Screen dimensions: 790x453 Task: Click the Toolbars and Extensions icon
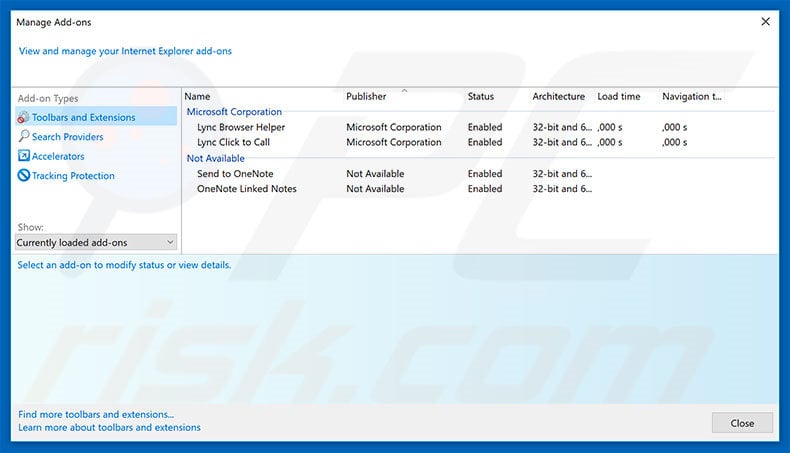23,117
